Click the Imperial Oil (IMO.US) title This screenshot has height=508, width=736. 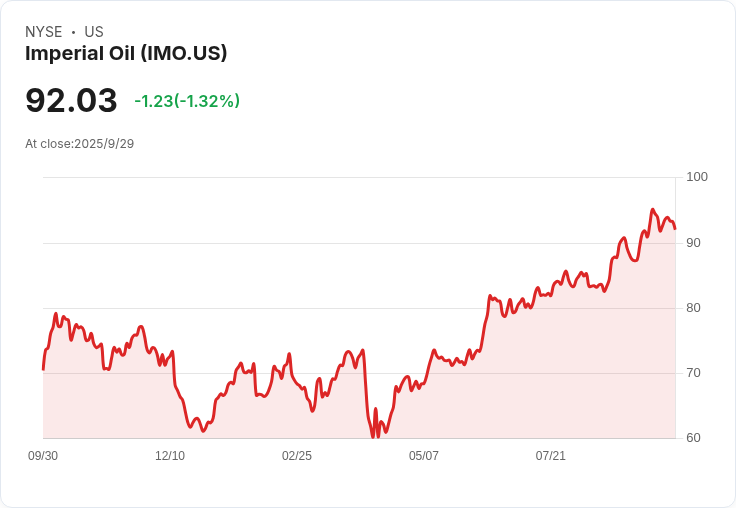coord(126,54)
